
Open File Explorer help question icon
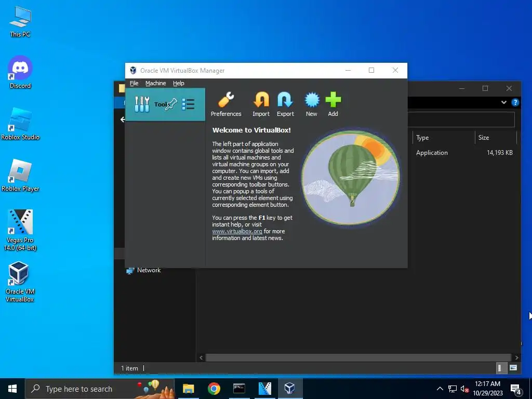coord(515,102)
